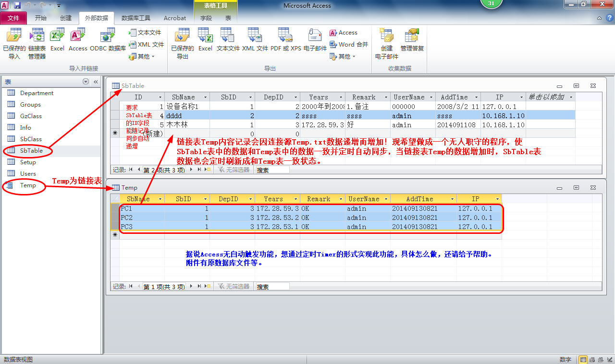Switch to the 开始 (Home) tab
This screenshot has width=615, height=364.
(41, 18)
